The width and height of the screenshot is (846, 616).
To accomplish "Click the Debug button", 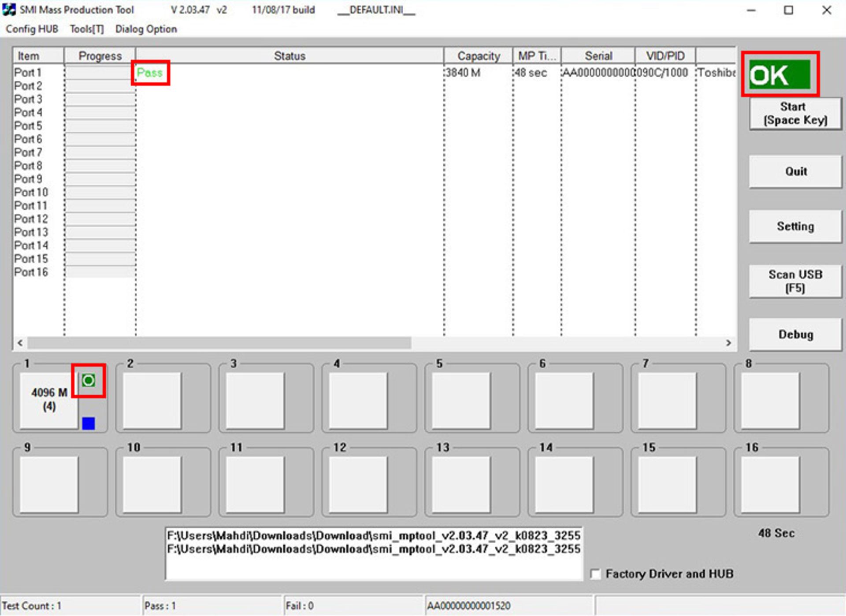I will tap(795, 334).
